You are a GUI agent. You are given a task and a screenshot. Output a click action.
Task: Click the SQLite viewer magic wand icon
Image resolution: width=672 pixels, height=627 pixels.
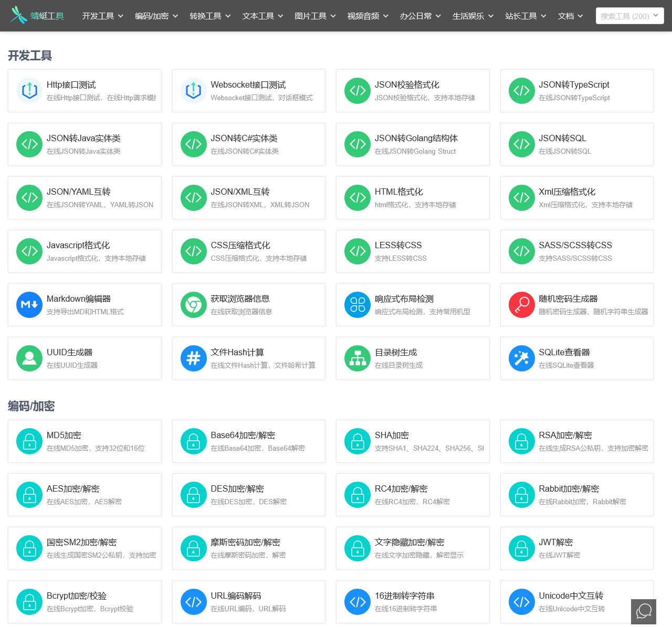click(x=521, y=358)
